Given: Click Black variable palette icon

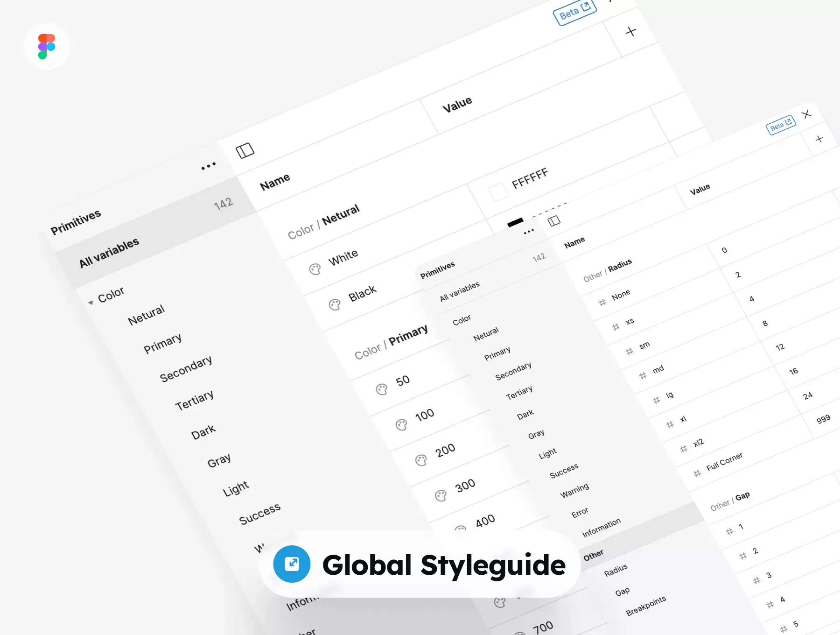Looking at the screenshot, I should 335,305.
